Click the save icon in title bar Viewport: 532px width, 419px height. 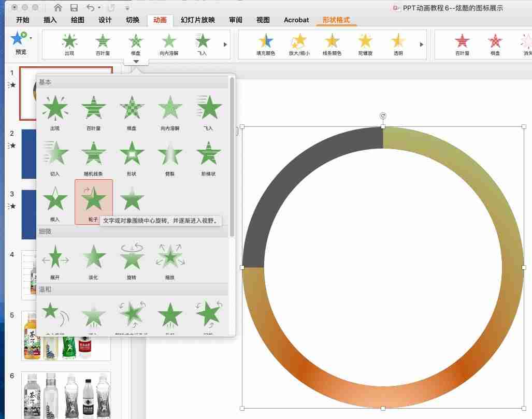coord(74,7)
